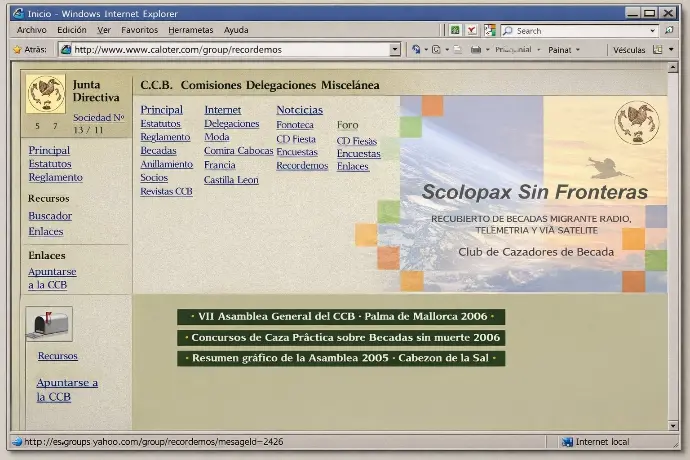Open the greyed Principal toolbar dropdown
Image resolution: width=690 pixels, height=460 pixels.
[x=518, y=50]
